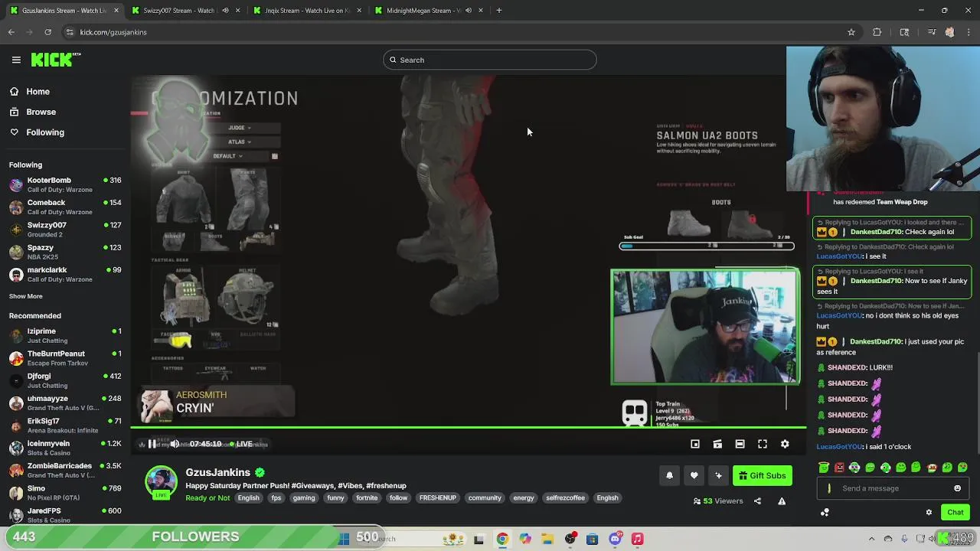This screenshot has width=980, height=551.
Task: Toggle theater mode
Action: [740, 444]
